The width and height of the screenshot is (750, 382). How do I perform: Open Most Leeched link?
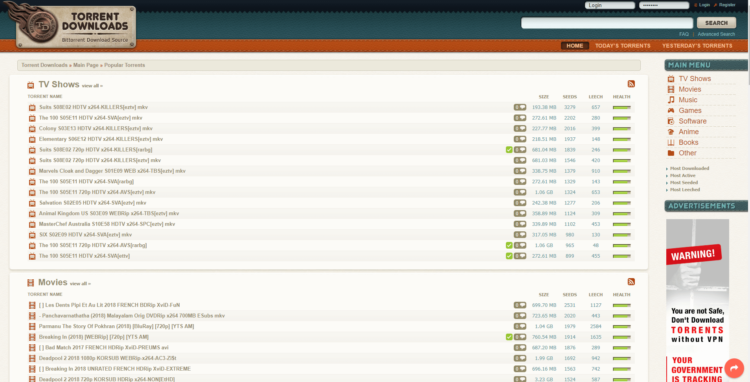tap(684, 190)
